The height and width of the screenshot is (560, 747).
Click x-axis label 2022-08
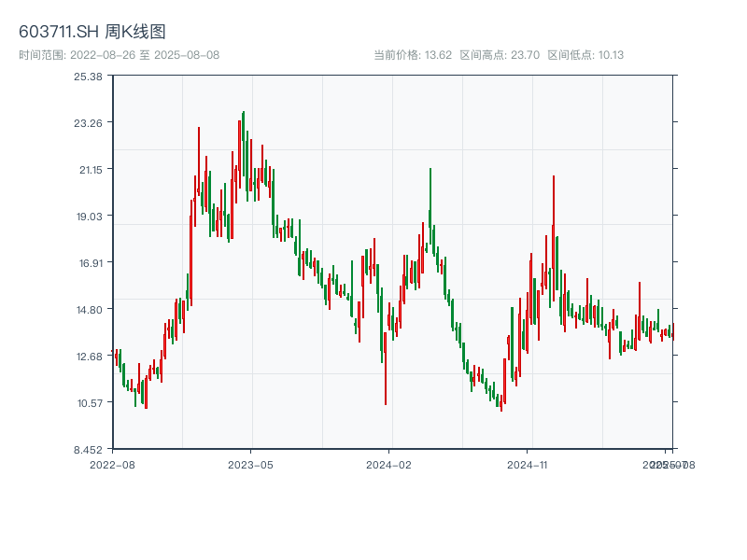coord(112,465)
